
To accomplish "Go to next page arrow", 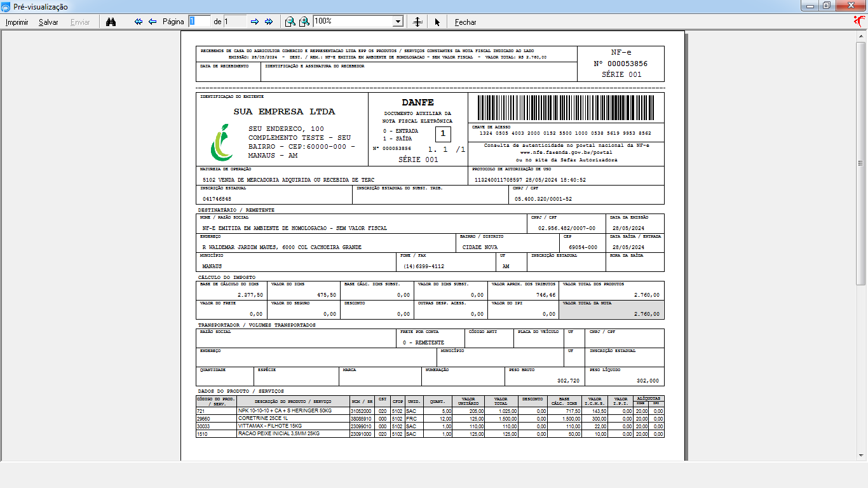I will pos(255,22).
